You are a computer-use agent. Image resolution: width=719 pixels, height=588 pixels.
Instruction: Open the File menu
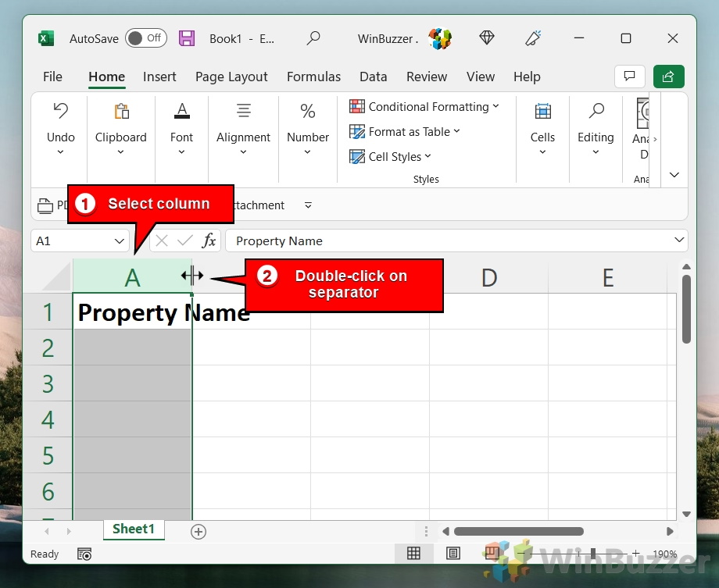pyautogui.click(x=52, y=77)
